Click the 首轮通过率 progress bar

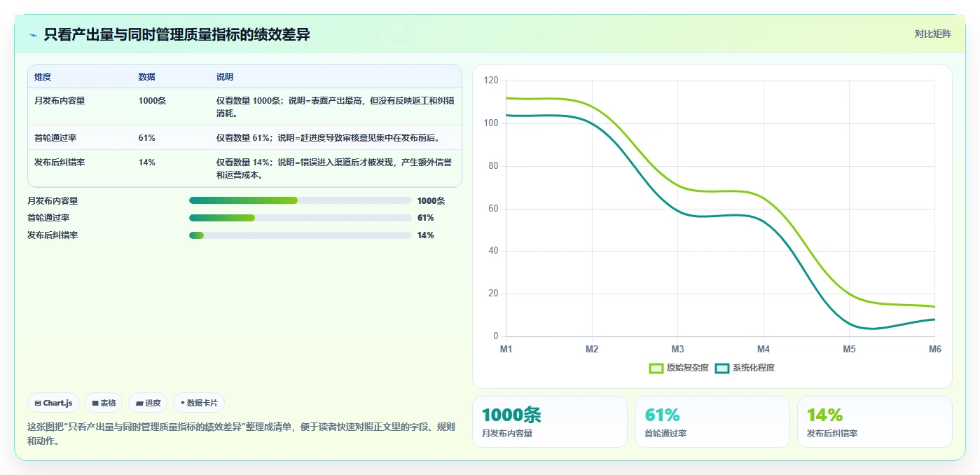pos(301,218)
